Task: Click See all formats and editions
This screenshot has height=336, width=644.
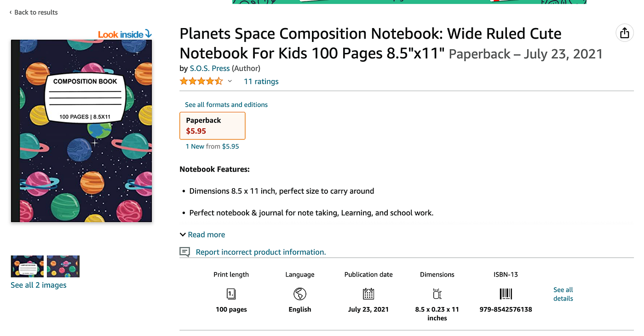Action: point(226,104)
